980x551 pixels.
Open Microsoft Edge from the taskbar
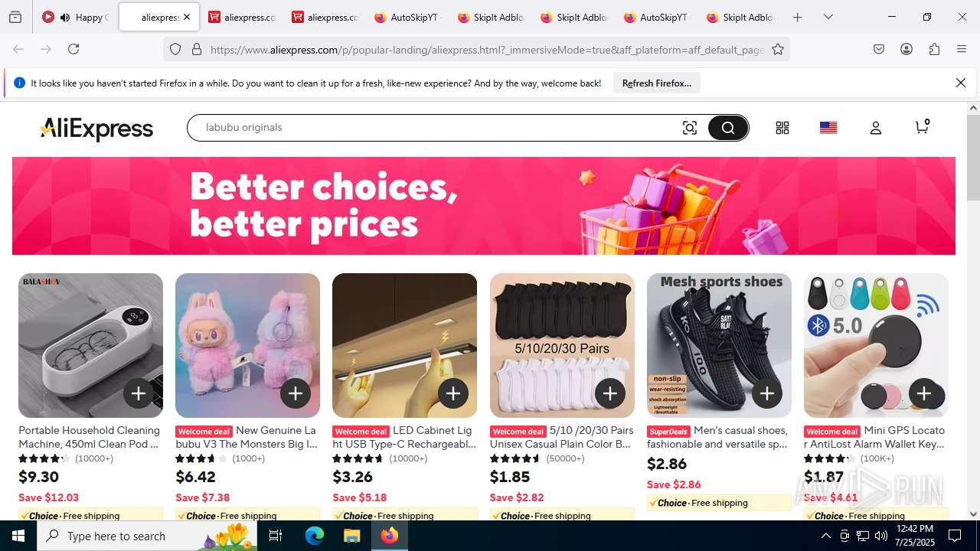(x=315, y=536)
